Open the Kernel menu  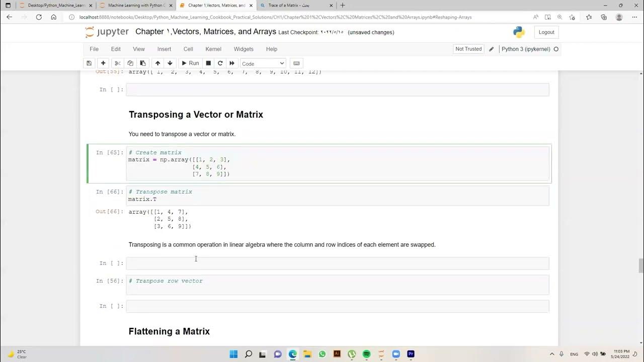pyautogui.click(x=213, y=49)
